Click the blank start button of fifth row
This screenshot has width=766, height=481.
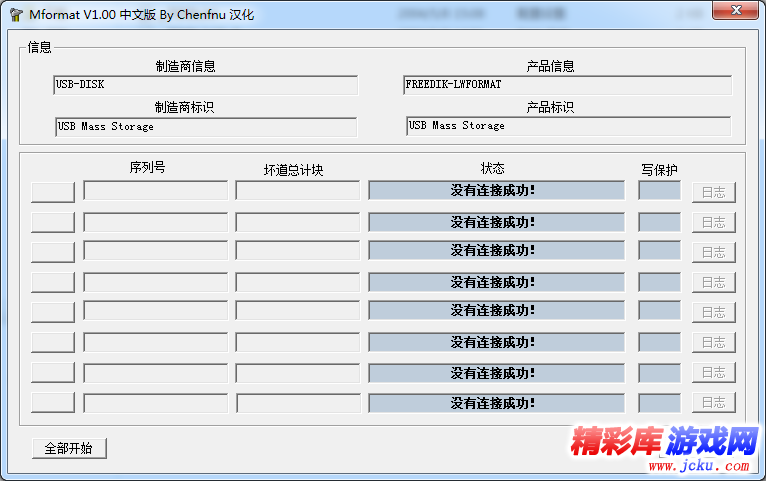point(53,313)
